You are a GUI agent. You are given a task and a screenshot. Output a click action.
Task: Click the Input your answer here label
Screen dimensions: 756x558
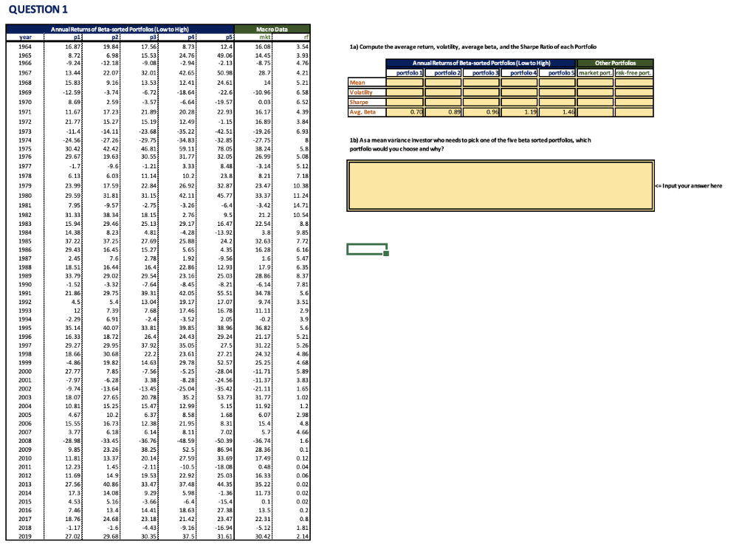690,185
